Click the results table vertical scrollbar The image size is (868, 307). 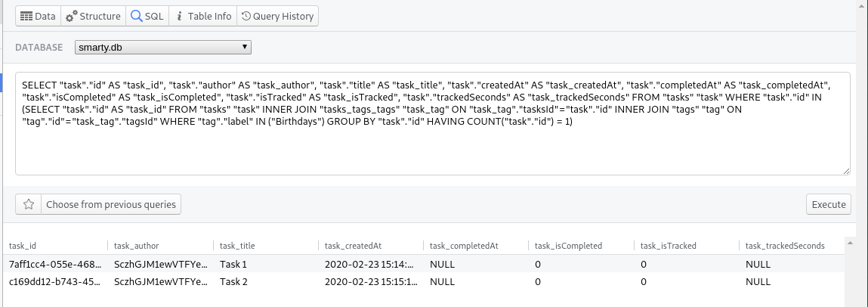(851, 271)
